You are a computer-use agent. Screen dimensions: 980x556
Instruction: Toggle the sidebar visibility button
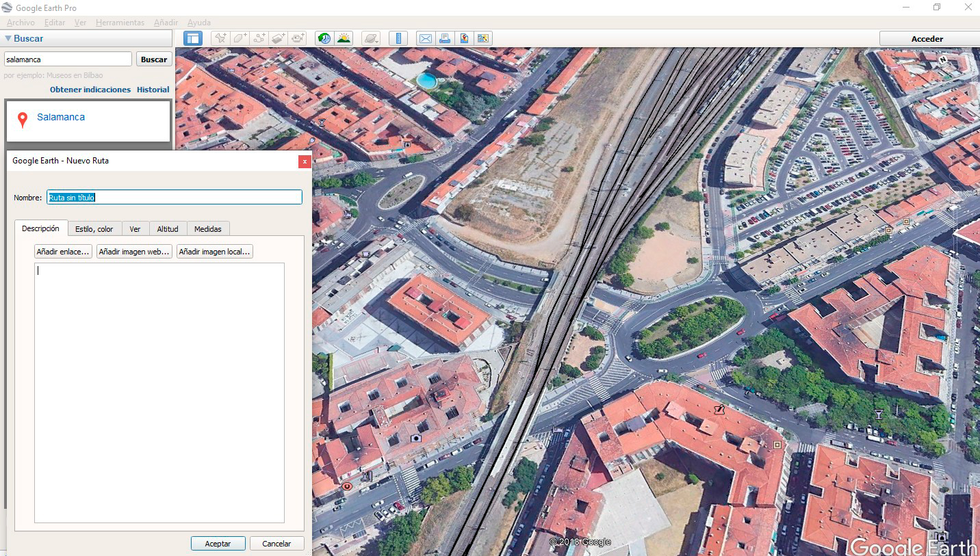click(x=193, y=38)
